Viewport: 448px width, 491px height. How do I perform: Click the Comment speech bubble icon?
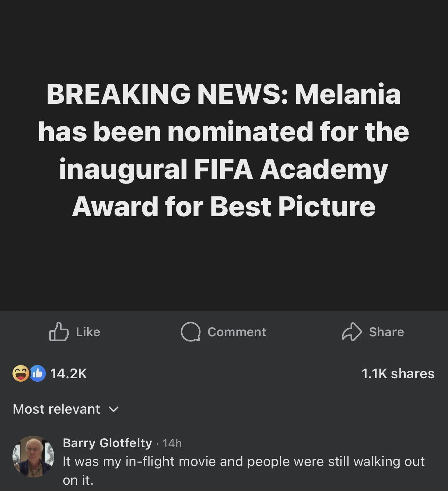pos(190,332)
